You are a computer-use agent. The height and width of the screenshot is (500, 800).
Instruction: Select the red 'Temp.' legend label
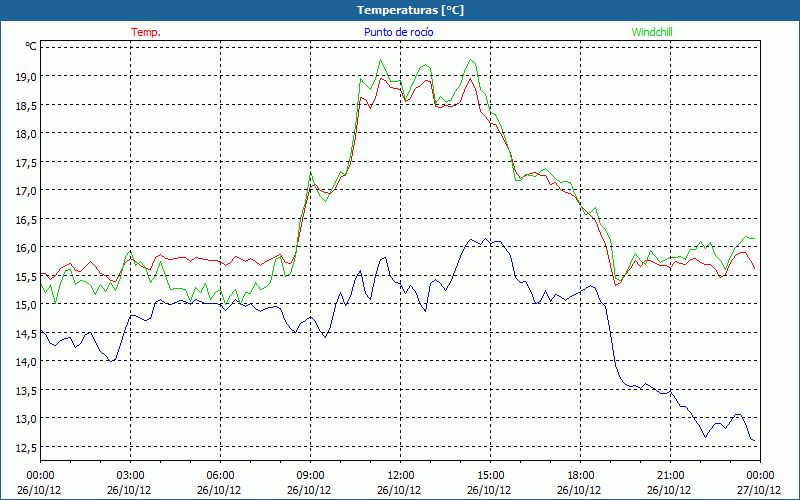pos(146,32)
